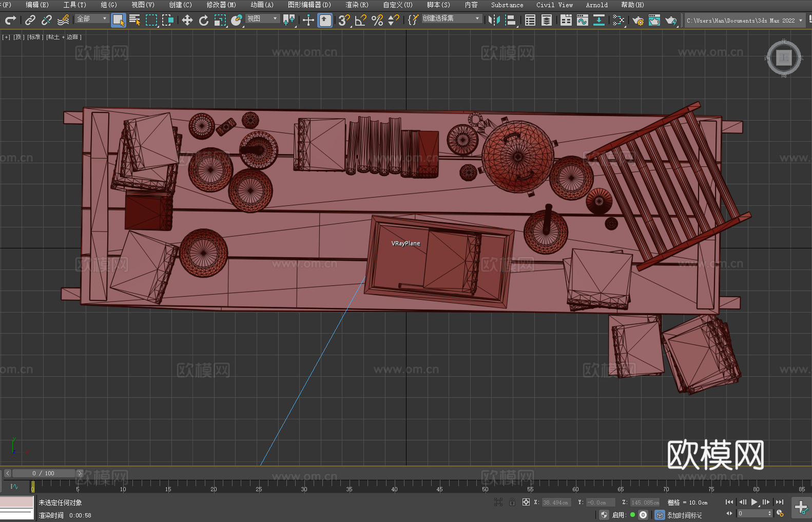Open the Layer Explorer
The height and width of the screenshot is (522, 812).
[x=547, y=20]
